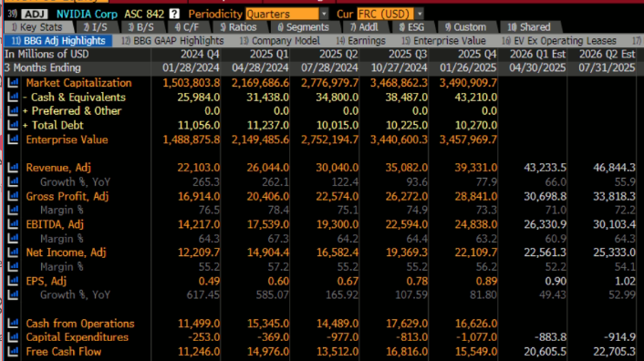Open chart icon for Cash from Operations row
This screenshot has height=361, width=644.
point(13,324)
